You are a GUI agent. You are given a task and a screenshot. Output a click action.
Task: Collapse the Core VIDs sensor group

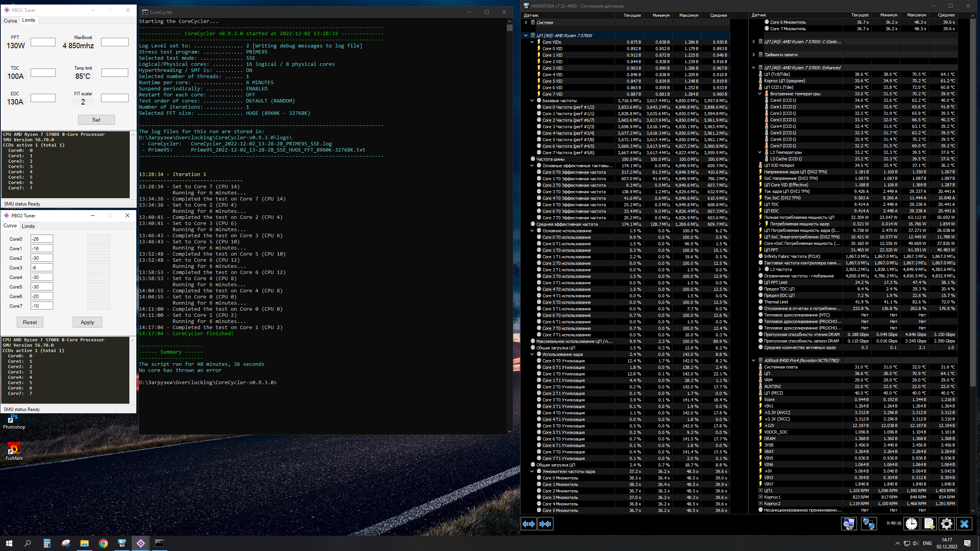point(532,42)
